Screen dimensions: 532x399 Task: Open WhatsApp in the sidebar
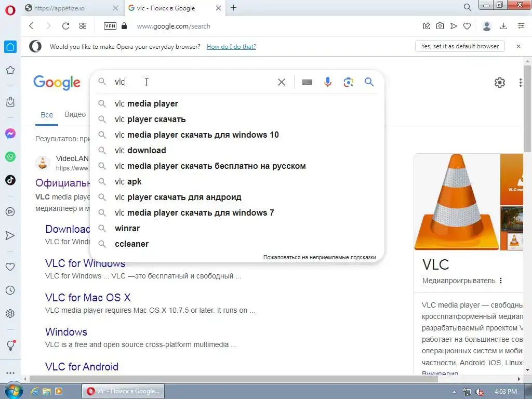(x=10, y=157)
